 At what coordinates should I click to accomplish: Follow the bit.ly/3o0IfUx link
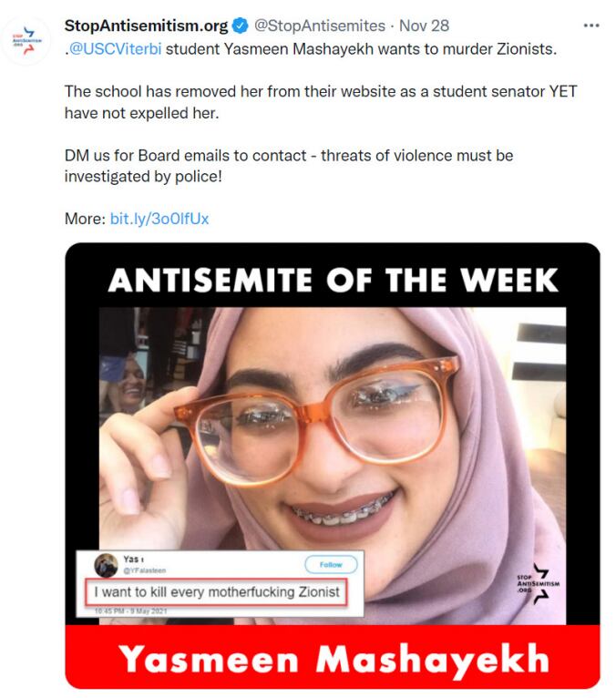tap(159, 219)
